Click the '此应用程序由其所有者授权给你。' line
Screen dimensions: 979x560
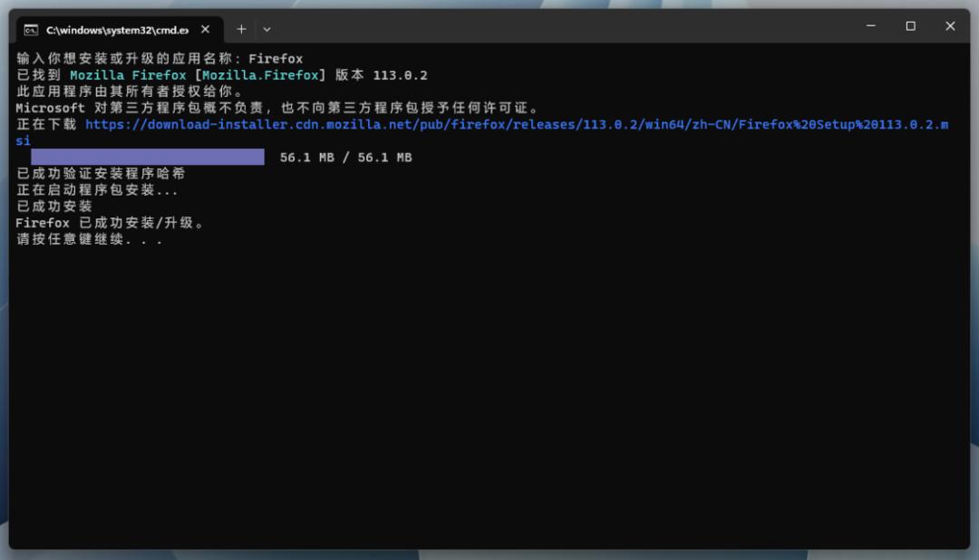click(x=130, y=92)
